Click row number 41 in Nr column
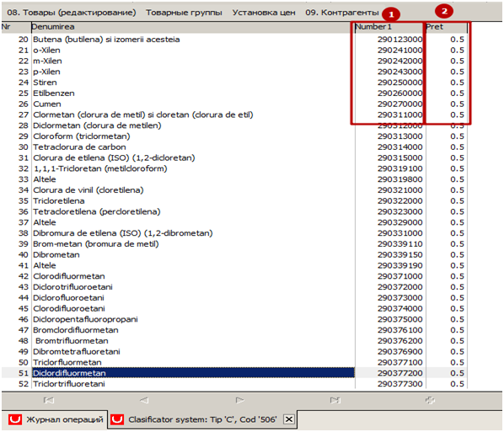Image resolution: width=504 pixels, height=432 pixels. coord(24,265)
